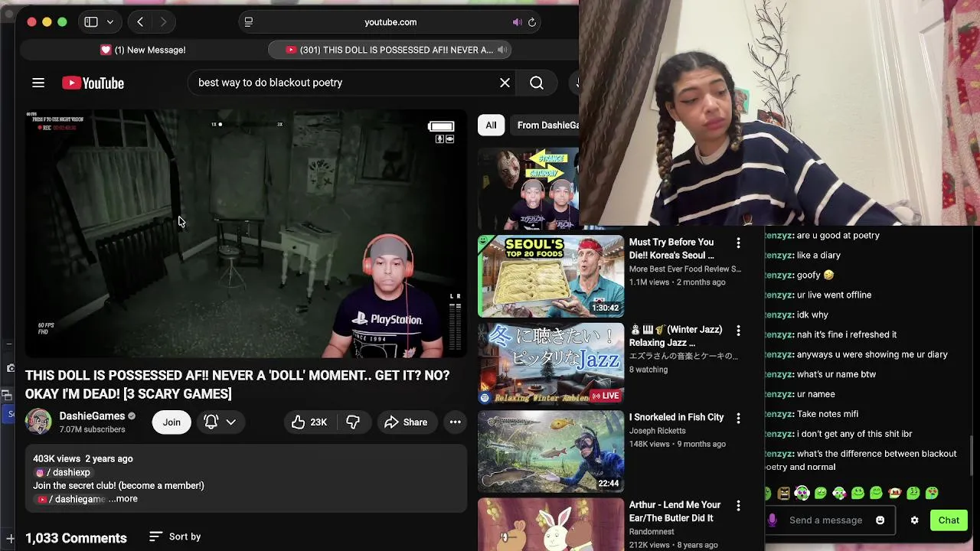Activate the purple microphone in chat
Image resolution: width=980 pixels, height=551 pixels.
[772, 520]
